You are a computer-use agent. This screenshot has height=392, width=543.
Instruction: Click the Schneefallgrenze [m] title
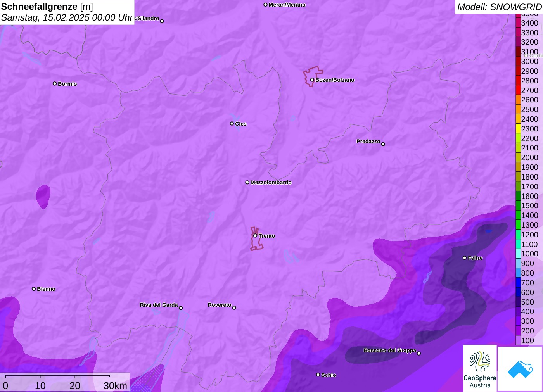(47, 7)
